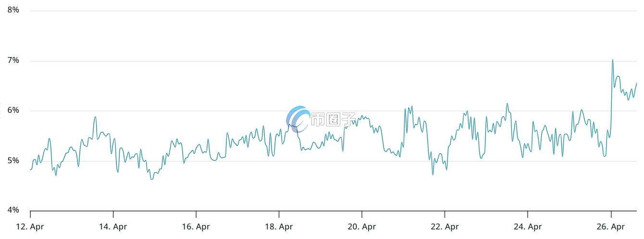
Task: Click the 16. Apr axis label
Action: [x=196, y=227]
